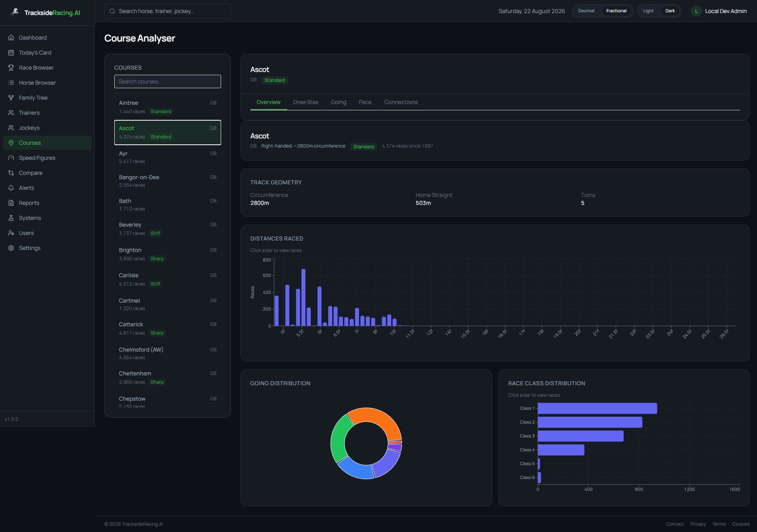
Task: Select Fractional odds format
Action: click(616, 11)
